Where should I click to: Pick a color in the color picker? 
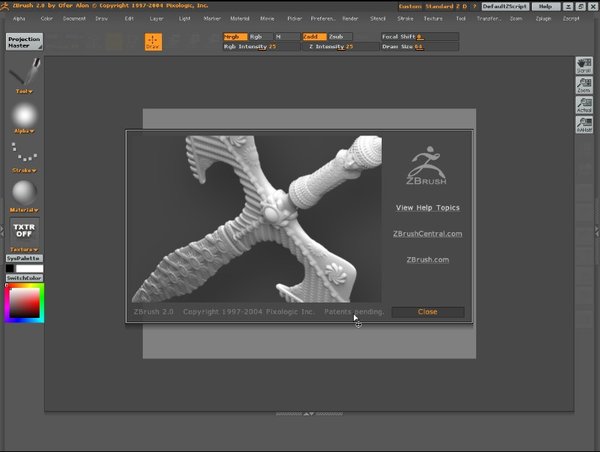pos(23,302)
